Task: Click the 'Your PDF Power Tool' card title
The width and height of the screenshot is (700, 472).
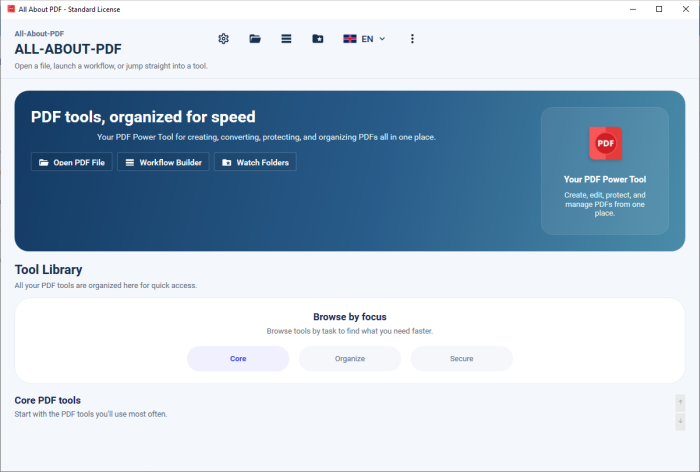Action: (605, 179)
